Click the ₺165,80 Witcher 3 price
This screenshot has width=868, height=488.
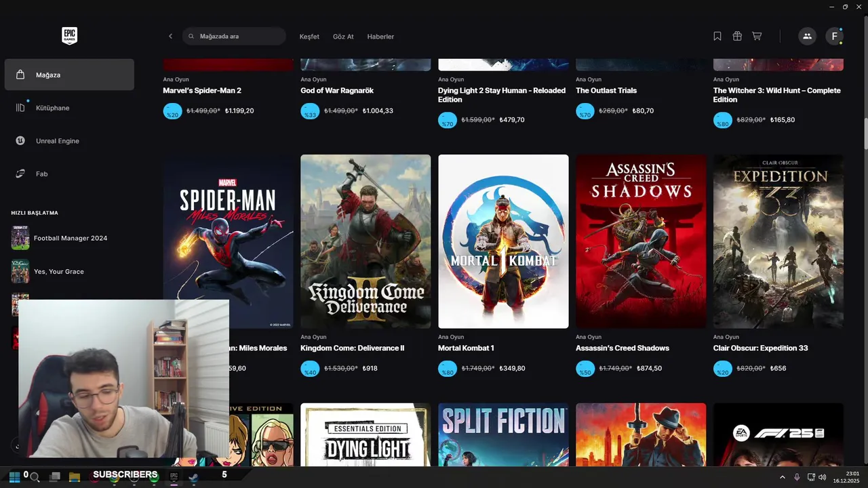tap(783, 120)
